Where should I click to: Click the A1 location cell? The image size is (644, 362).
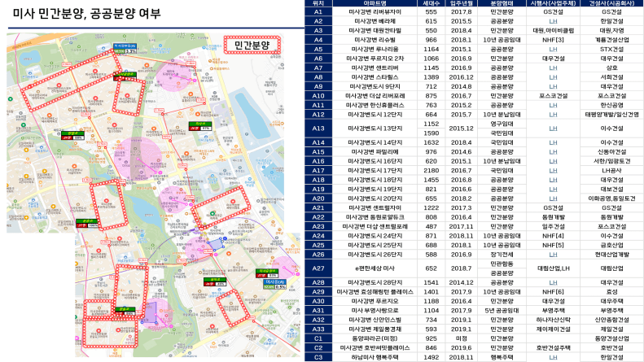click(x=318, y=12)
